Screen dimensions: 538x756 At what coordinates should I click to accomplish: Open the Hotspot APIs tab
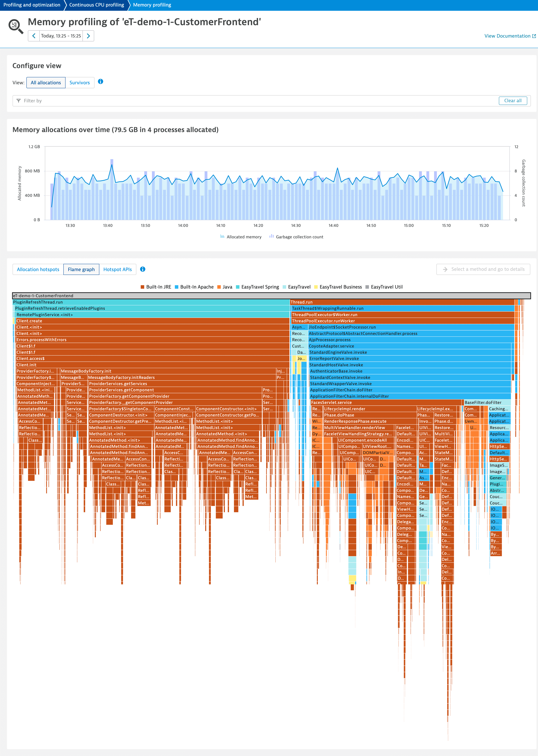pos(118,269)
